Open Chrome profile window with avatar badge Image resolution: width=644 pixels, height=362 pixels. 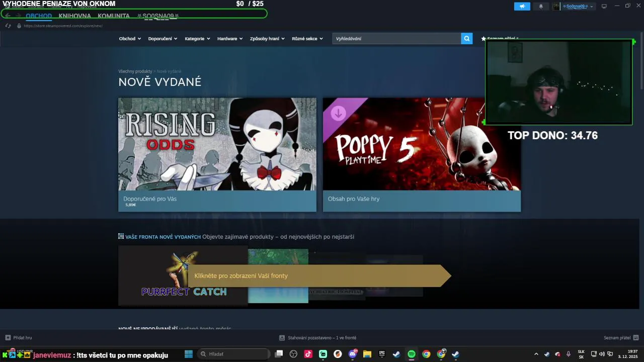pos(441,354)
